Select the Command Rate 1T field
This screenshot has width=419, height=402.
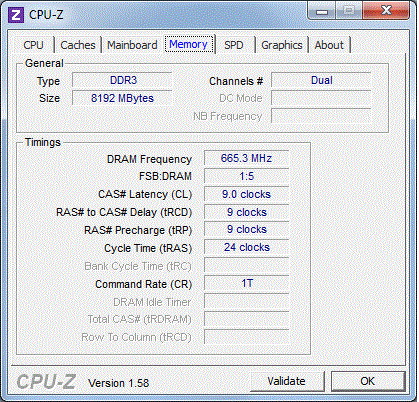point(247,283)
